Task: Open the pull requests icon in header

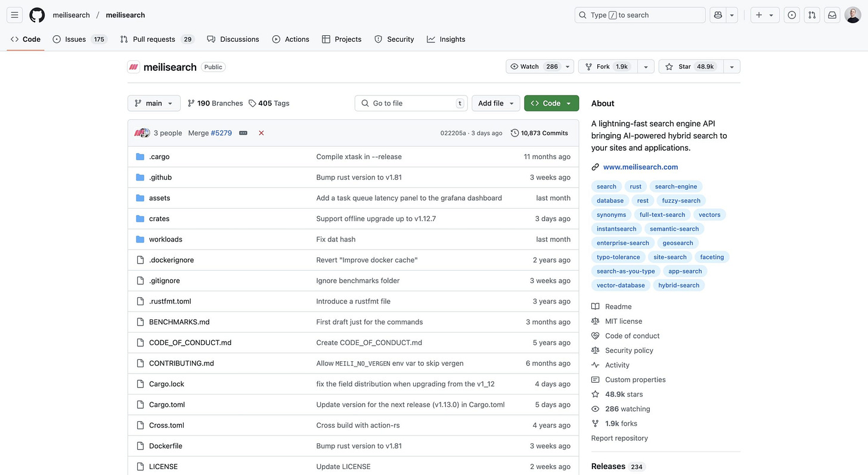Action: point(811,15)
